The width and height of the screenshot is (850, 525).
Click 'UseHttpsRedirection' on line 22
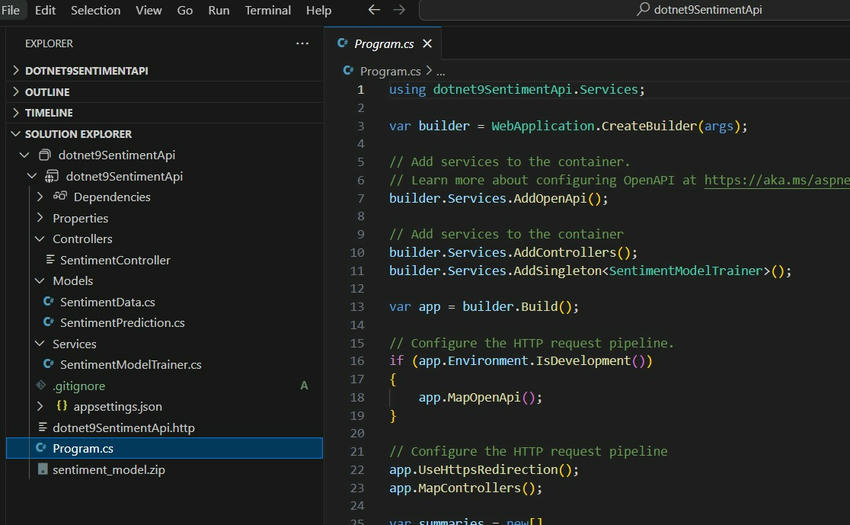click(x=488, y=469)
